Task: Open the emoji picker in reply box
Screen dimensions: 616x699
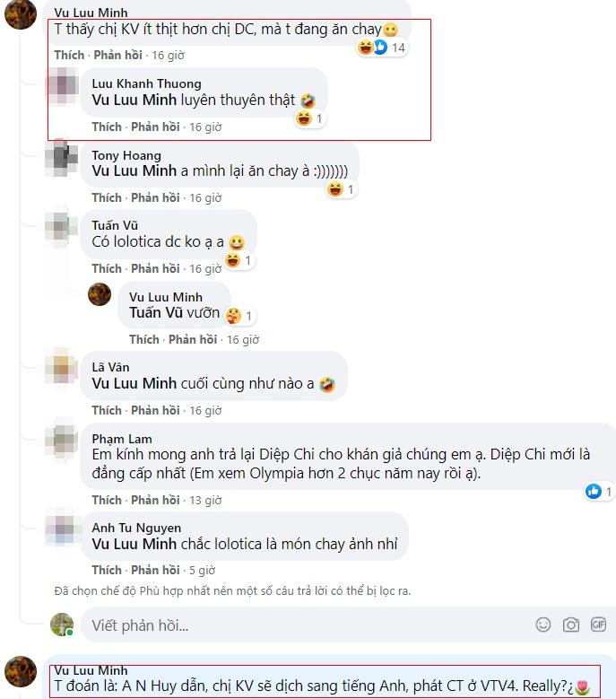Action: (543, 625)
